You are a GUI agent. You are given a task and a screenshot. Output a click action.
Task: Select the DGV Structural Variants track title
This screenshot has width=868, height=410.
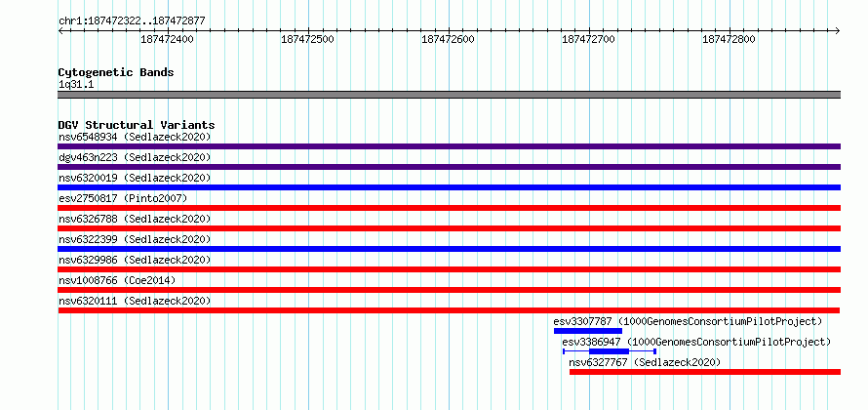137,125
